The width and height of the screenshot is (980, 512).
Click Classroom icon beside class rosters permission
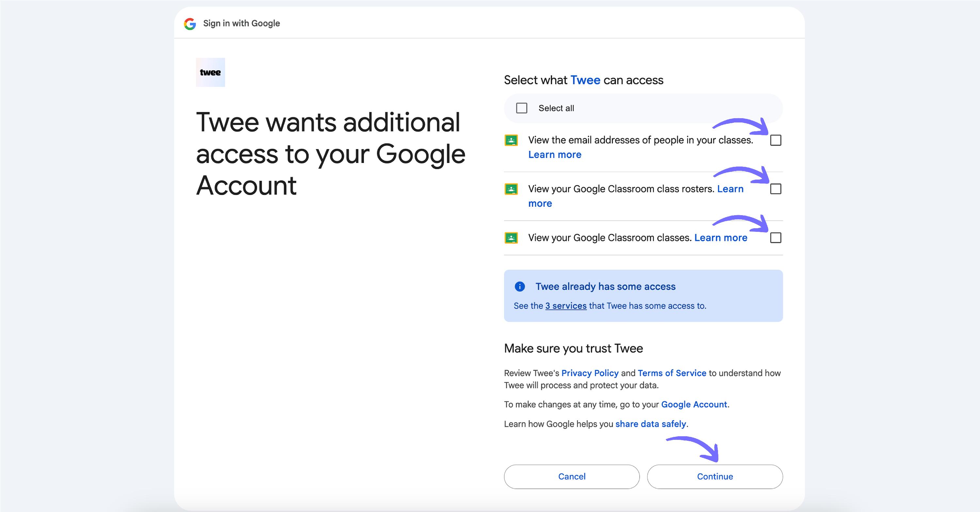(511, 189)
